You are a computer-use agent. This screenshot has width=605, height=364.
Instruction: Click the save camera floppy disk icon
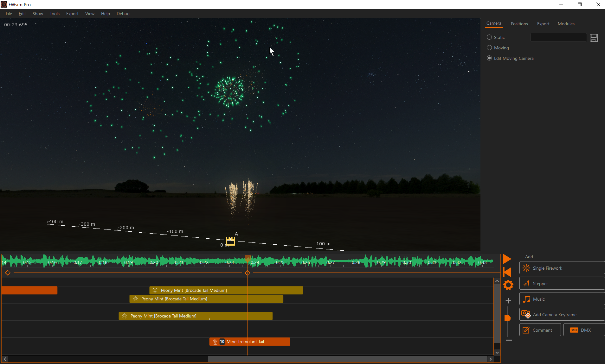[594, 38]
